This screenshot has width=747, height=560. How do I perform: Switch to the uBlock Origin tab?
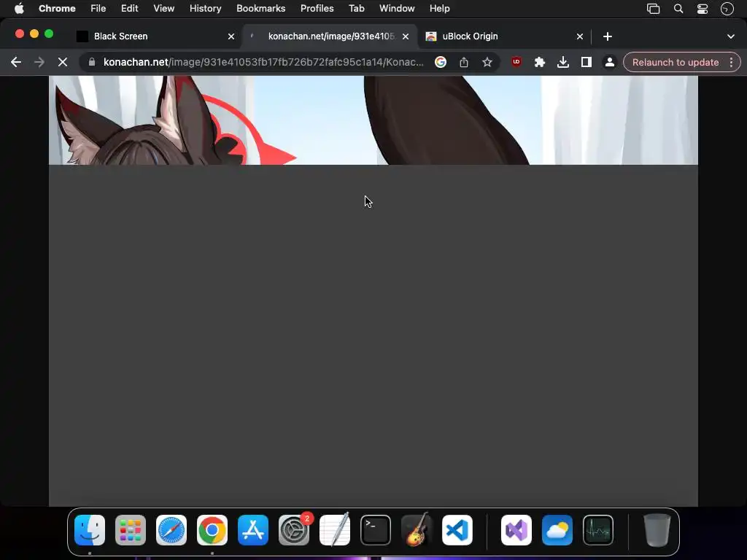point(504,36)
